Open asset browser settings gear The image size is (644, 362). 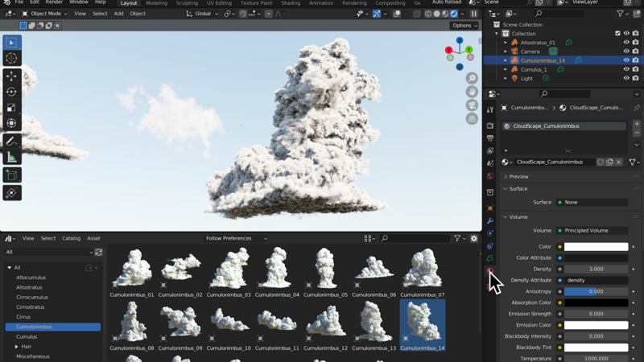click(474, 238)
